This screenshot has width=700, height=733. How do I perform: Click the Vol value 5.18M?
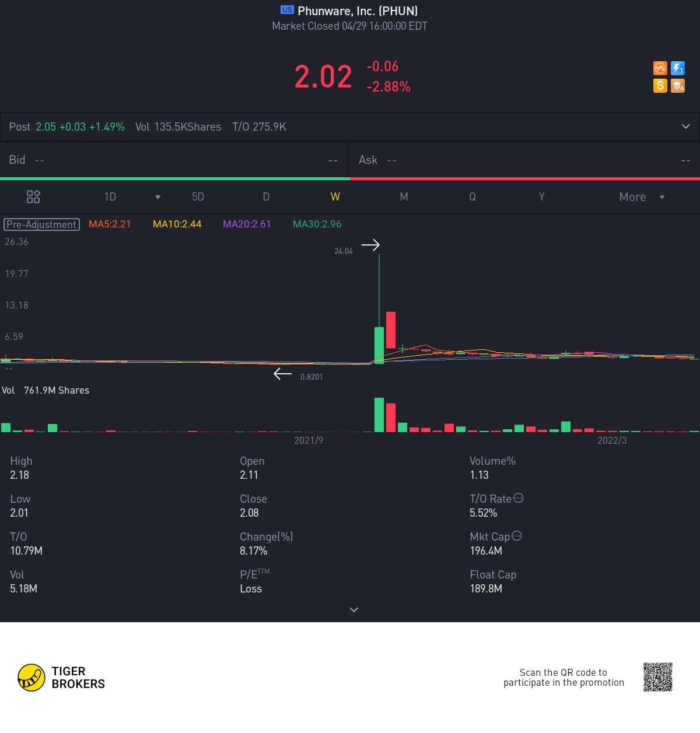pos(23,588)
